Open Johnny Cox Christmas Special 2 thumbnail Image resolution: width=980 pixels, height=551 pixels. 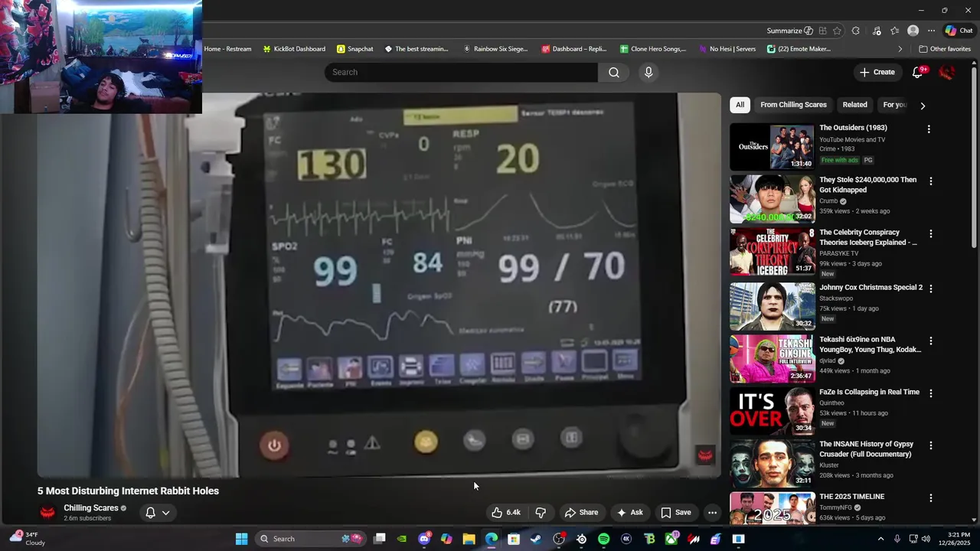click(x=772, y=306)
